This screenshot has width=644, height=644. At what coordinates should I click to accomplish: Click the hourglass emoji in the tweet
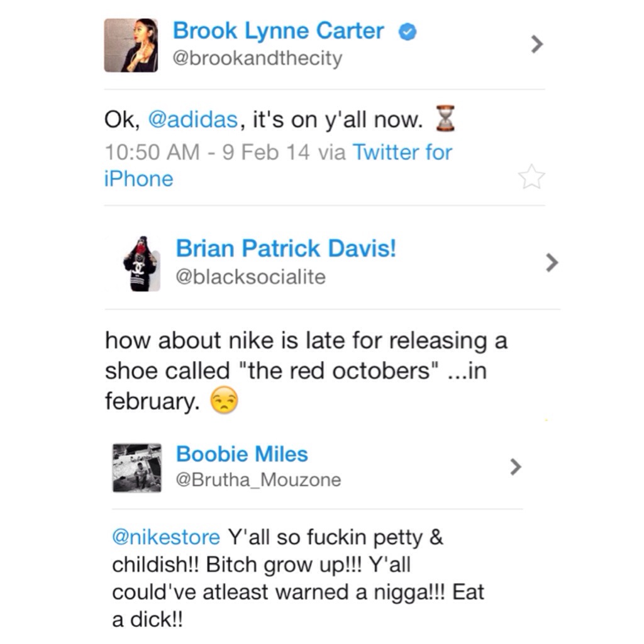point(445,119)
